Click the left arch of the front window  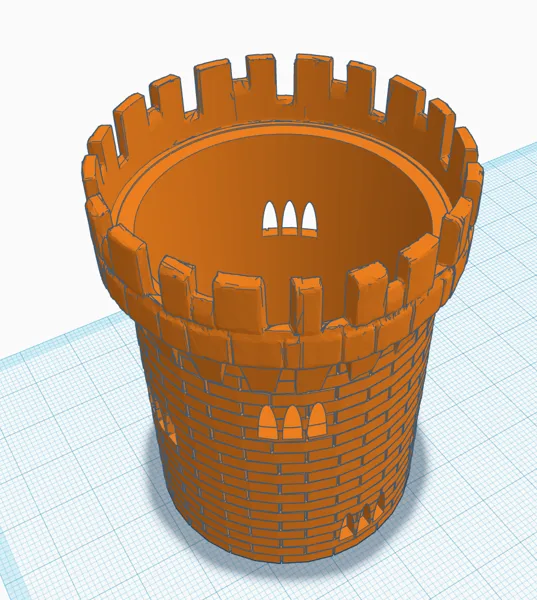click(x=268, y=421)
